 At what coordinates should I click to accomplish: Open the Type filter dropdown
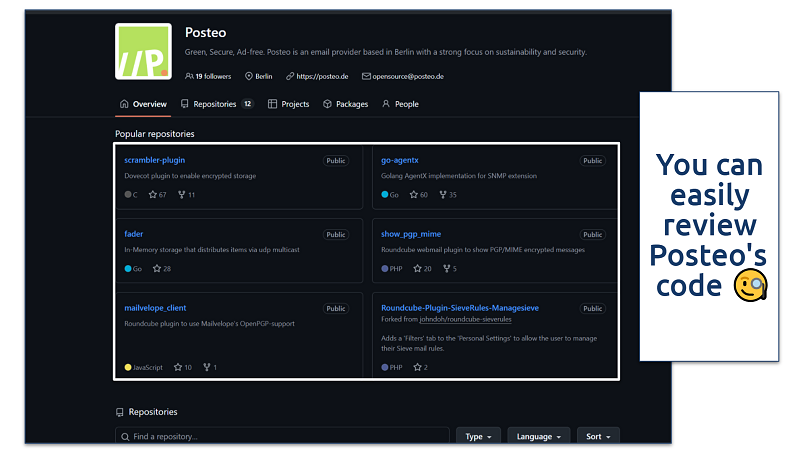tap(478, 437)
